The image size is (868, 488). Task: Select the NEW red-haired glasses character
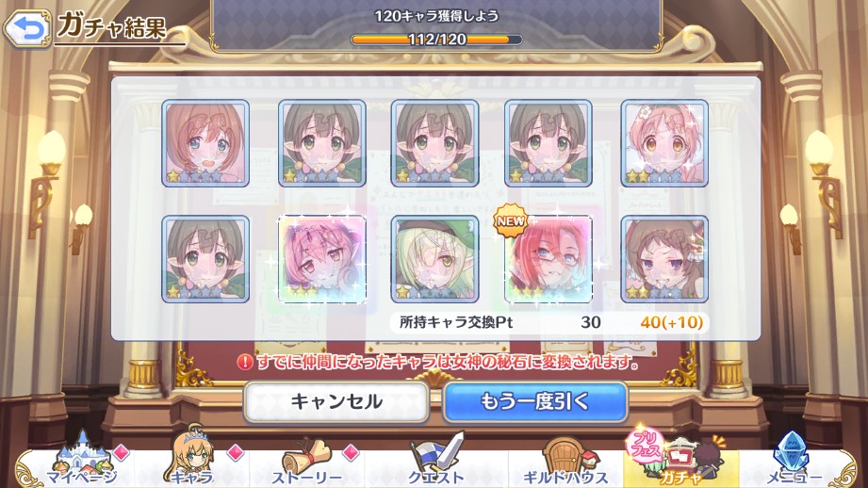pos(549,259)
